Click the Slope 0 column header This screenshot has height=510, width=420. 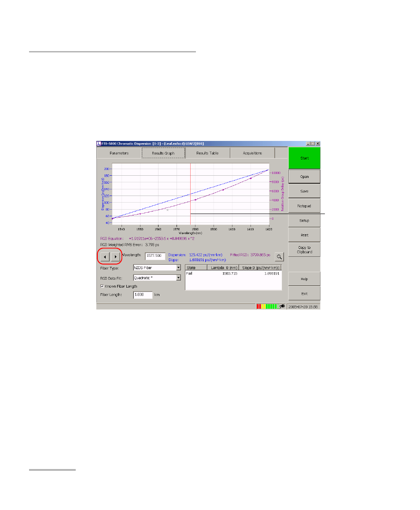260,268
